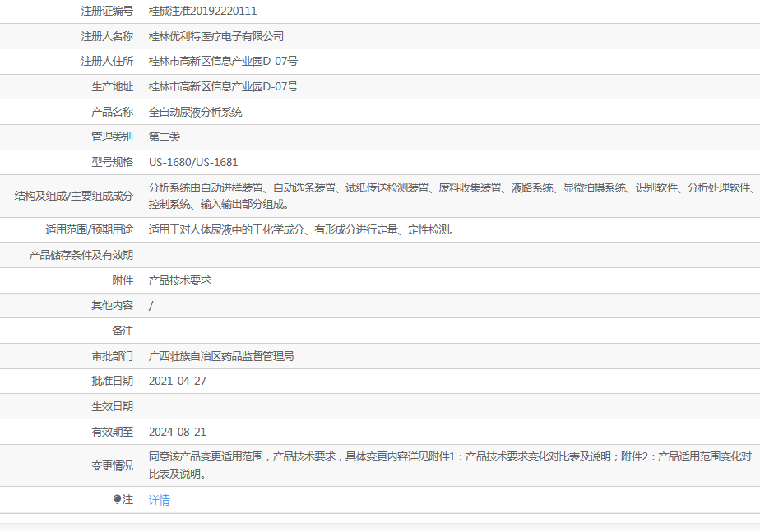760x532 pixels.
Task: Click the 备注 label
Action: pyautogui.click(x=122, y=331)
